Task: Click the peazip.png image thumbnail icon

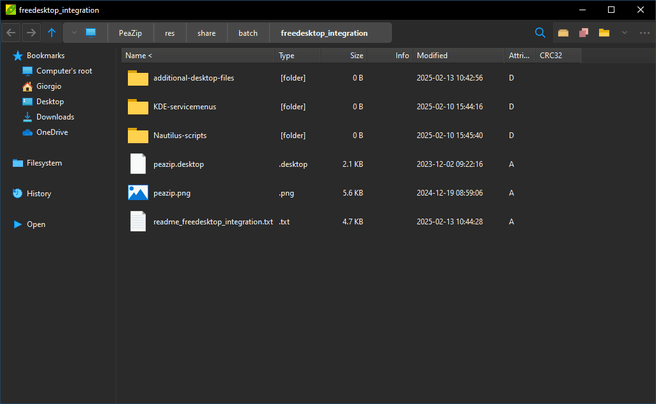Action: click(138, 193)
